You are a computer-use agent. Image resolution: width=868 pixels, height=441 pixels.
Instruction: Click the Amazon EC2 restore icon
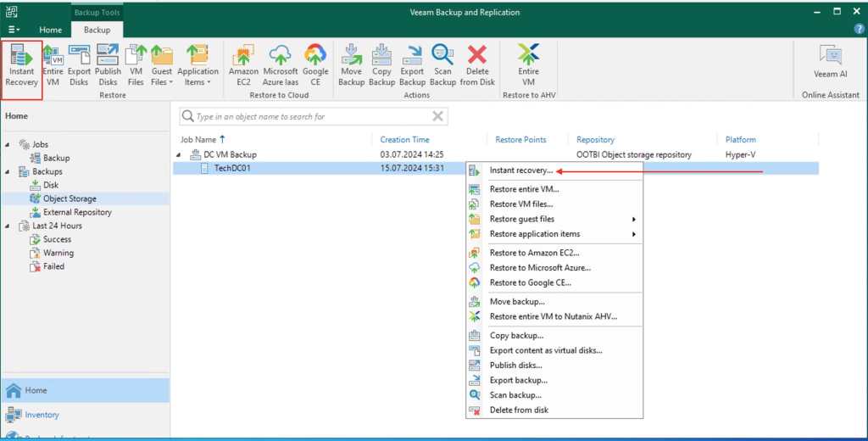pyautogui.click(x=243, y=64)
